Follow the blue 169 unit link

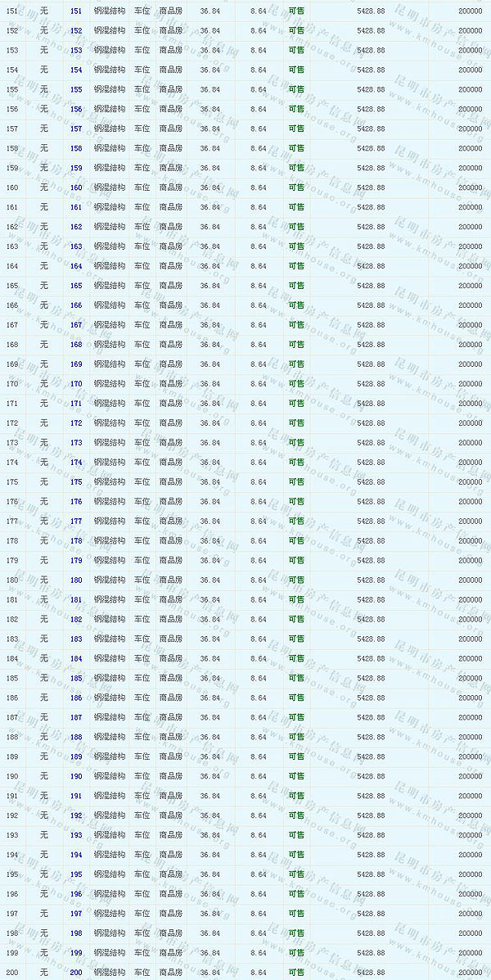pyautogui.click(x=76, y=364)
